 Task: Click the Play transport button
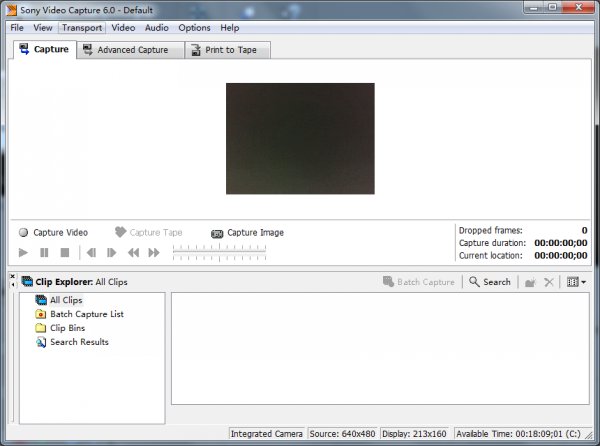coord(23,252)
